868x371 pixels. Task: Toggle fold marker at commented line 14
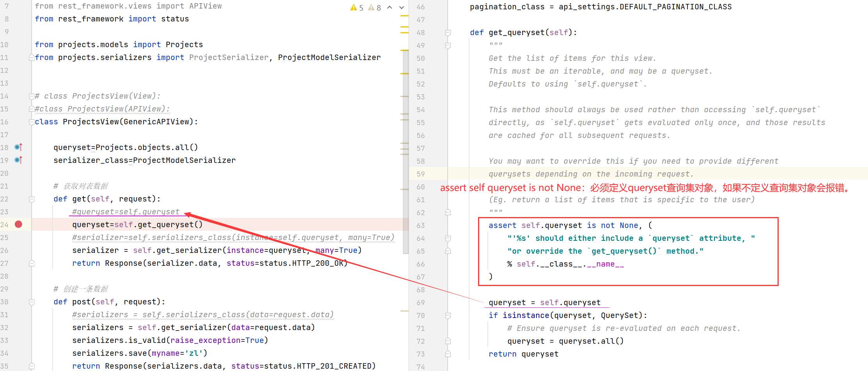32,96
